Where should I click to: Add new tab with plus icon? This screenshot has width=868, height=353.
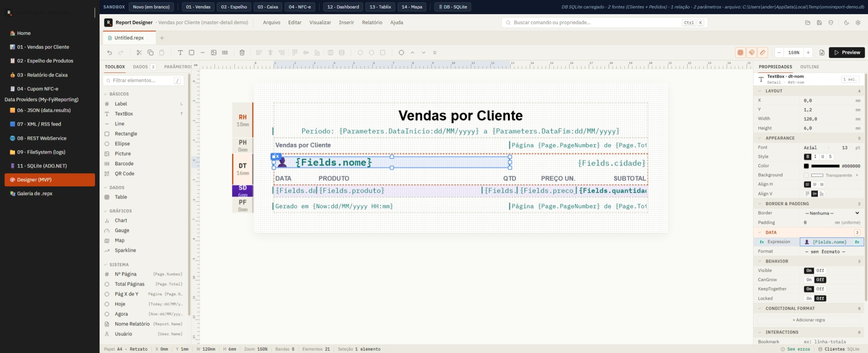point(162,38)
